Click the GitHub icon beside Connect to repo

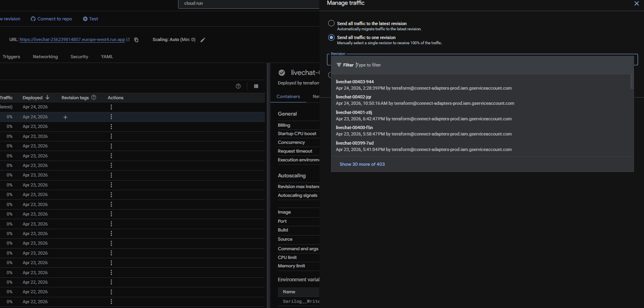pyautogui.click(x=33, y=19)
